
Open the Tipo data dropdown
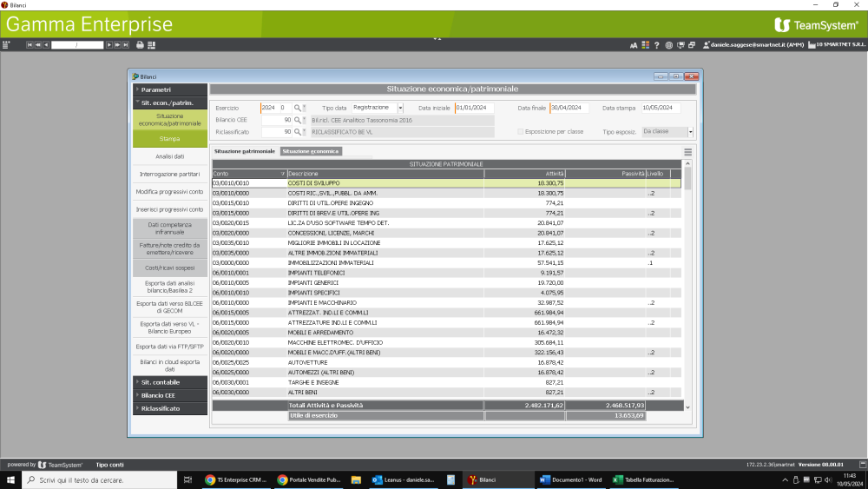(x=400, y=108)
